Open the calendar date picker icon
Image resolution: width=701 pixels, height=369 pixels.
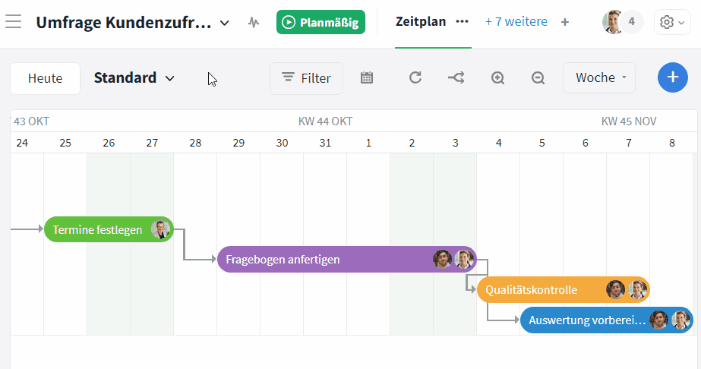(367, 78)
